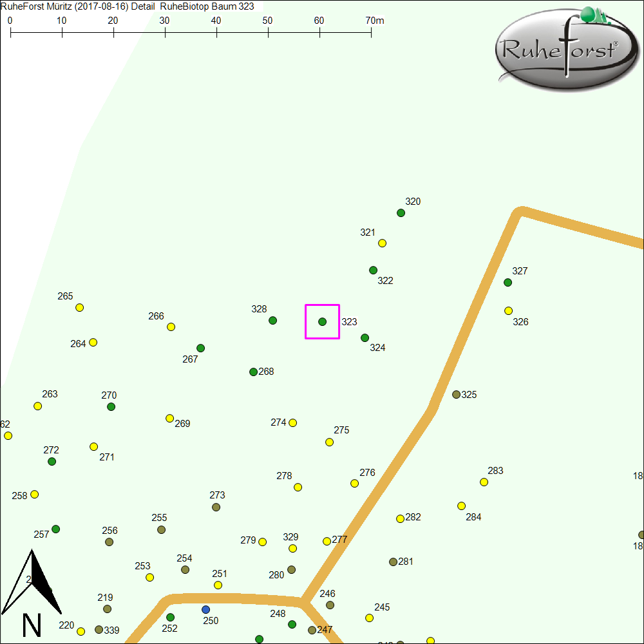Click green tree marker 320
The image size is (644, 644).
pos(401,213)
